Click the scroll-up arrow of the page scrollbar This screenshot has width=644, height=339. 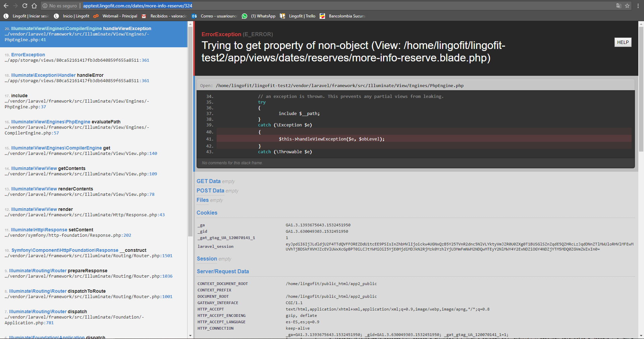pyautogui.click(x=641, y=24)
